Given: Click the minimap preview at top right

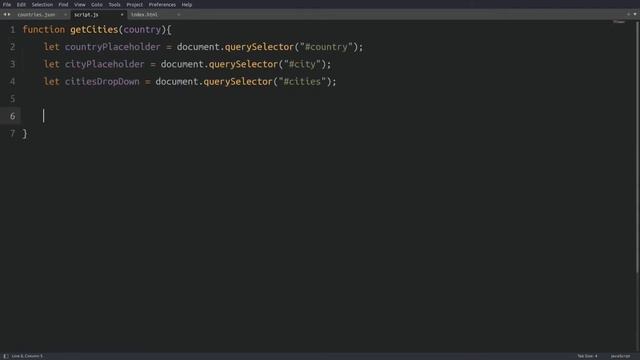Looking at the screenshot, I should point(619,22).
